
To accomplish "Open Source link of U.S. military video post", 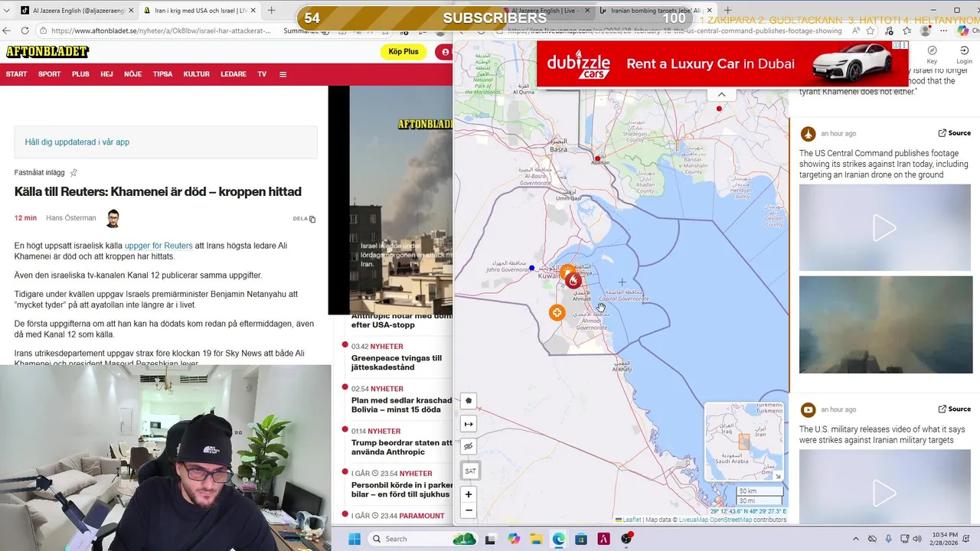I will coord(954,409).
